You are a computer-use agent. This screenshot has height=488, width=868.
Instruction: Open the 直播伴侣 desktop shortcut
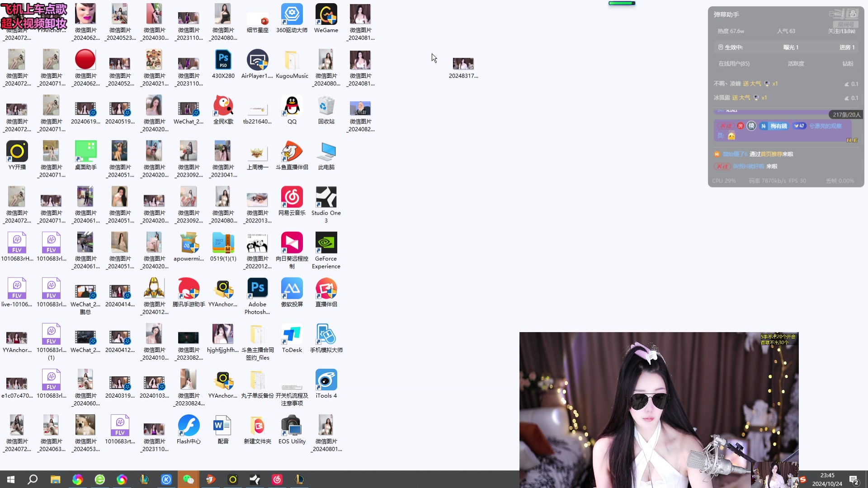tap(326, 292)
